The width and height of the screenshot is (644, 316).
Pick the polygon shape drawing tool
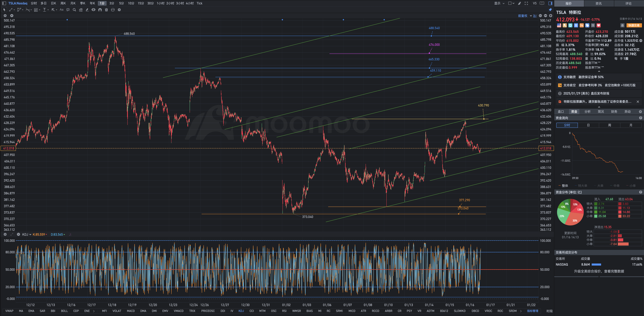[19, 10]
